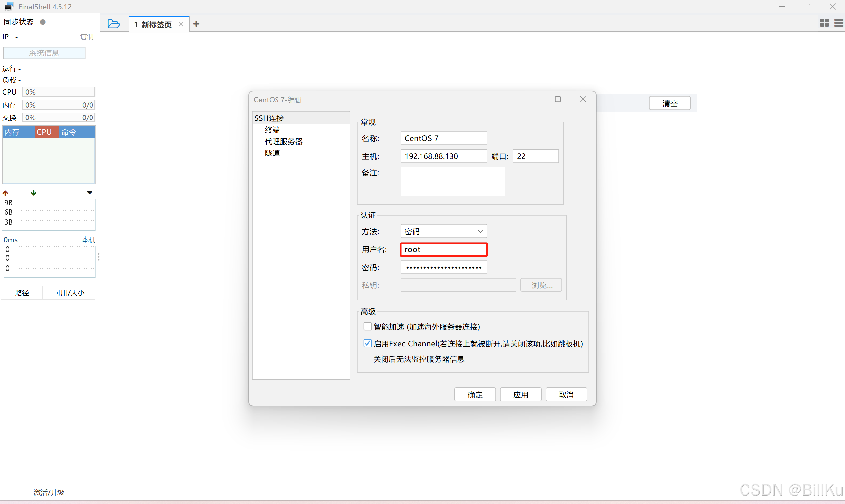Enable the 智能加速 checkbox
Viewport: 845px width, 504px height.
pyautogui.click(x=367, y=326)
